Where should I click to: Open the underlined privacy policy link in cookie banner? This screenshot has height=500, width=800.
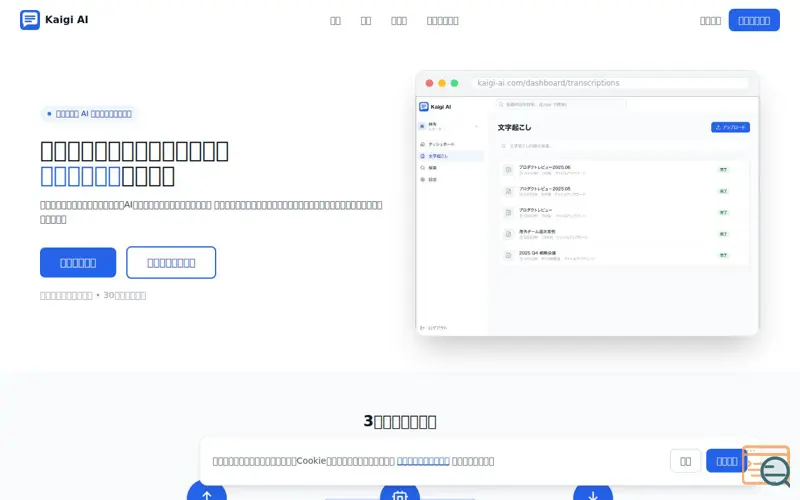(x=423, y=461)
